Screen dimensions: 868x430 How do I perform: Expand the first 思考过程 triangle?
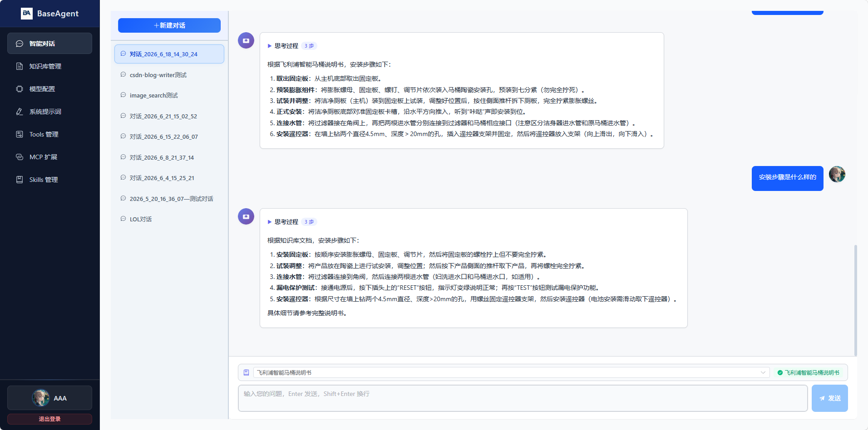270,46
